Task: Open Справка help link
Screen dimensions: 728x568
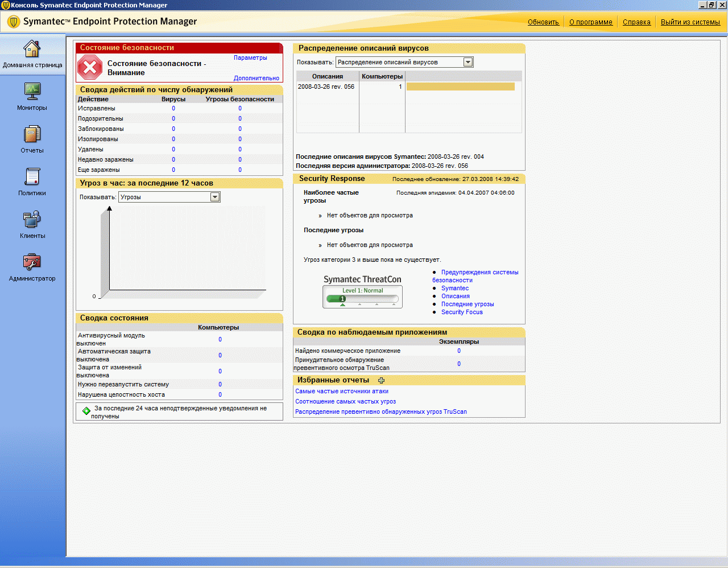Action: (x=636, y=22)
